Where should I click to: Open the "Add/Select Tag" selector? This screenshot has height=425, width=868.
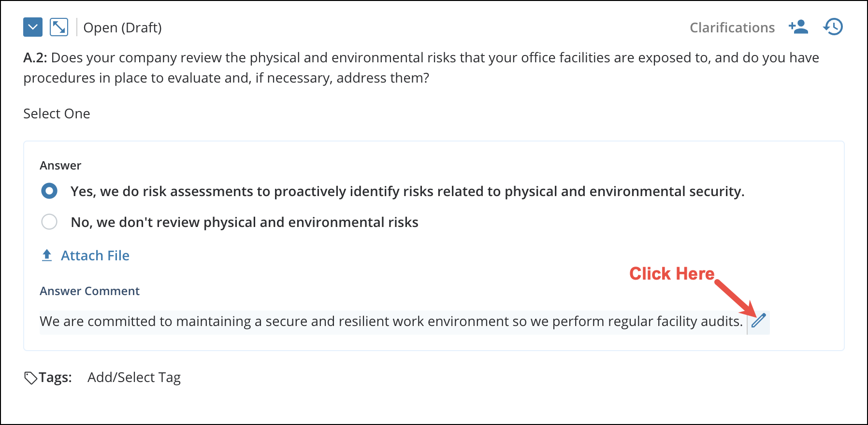coord(134,377)
